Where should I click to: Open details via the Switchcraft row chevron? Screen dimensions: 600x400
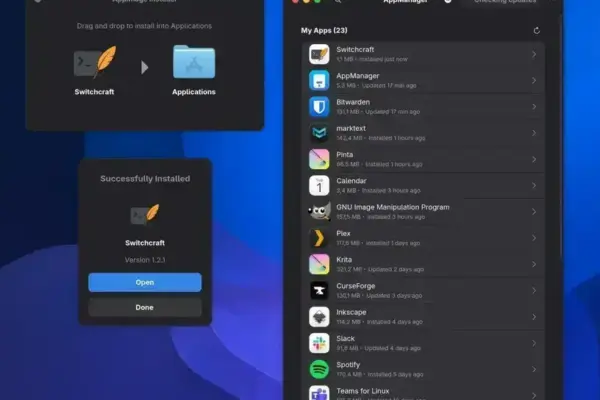(x=534, y=54)
